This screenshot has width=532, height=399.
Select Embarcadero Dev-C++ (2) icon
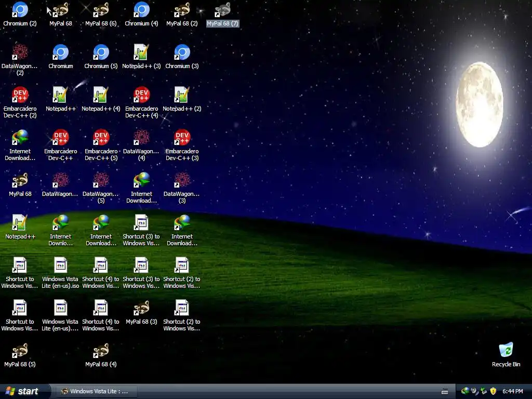click(x=20, y=102)
